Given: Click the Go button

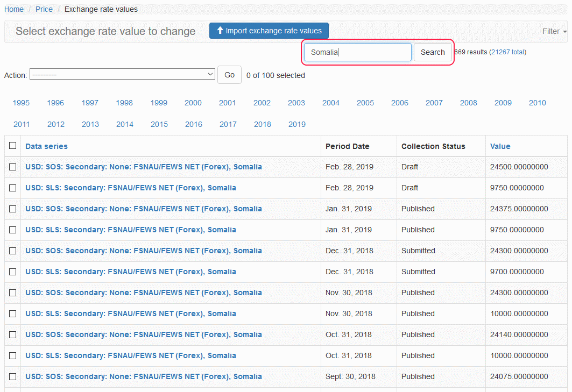Looking at the screenshot, I should pyautogui.click(x=229, y=75).
